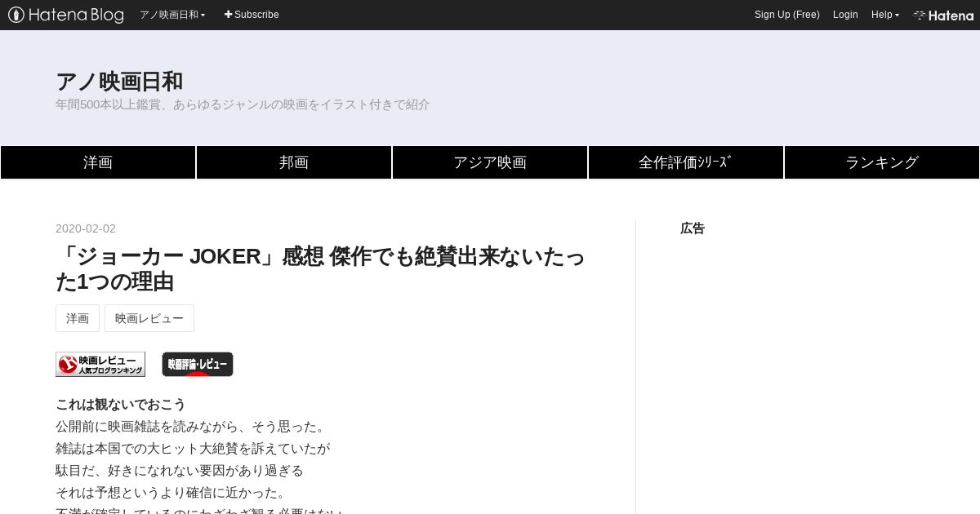Screen dimensions: 980x514
Task: Click the blog subtitle 年間500本以上鑑賞 text
Action: tap(243, 104)
